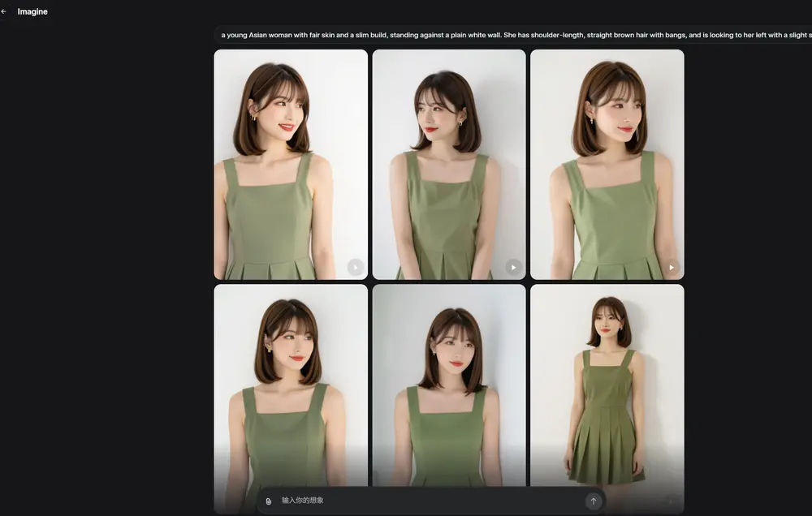Play the top-left generated image as video
The image size is (812, 516).
click(355, 267)
